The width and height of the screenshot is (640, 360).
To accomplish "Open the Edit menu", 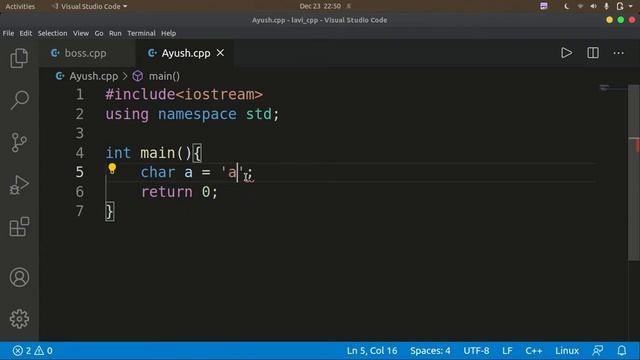I will coord(26,33).
